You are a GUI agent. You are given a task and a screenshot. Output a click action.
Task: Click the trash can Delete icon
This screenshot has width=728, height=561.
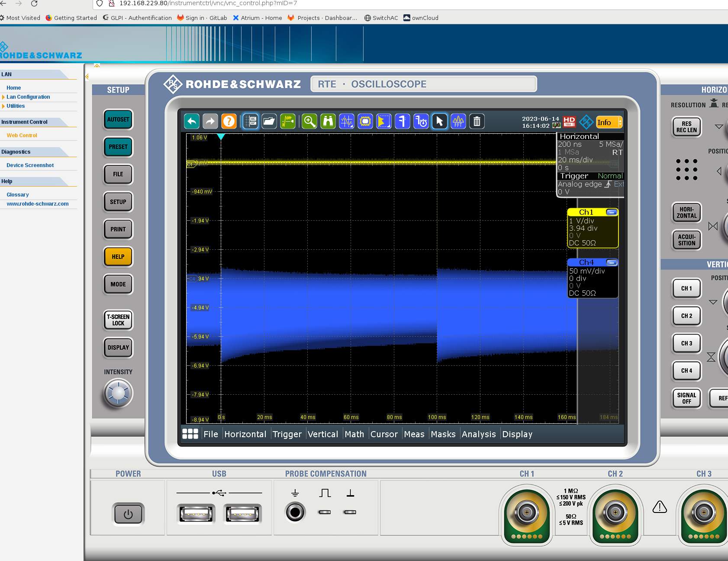click(x=477, y=122)
